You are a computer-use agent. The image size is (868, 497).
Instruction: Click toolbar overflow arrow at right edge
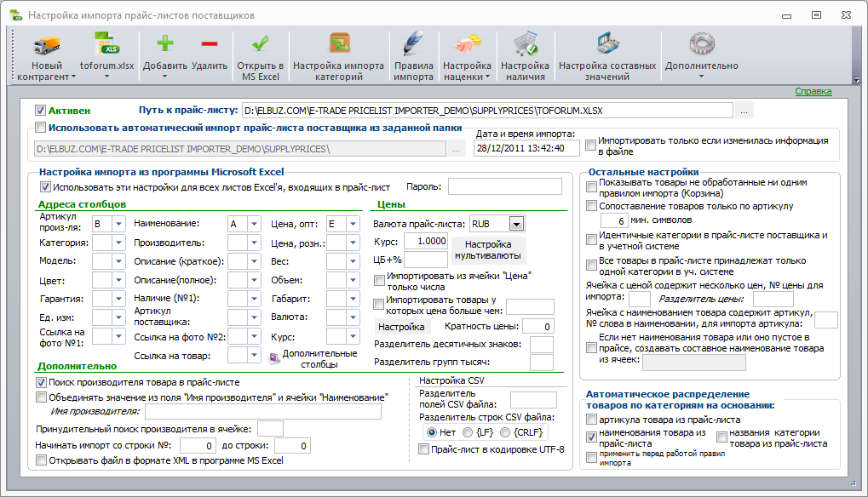857,80
